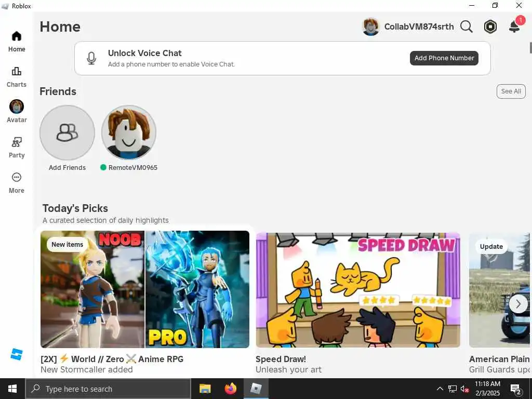Open the Windows Start menu
The height and width of the screenshot is (399, 532).
click(x=12, y=389)
